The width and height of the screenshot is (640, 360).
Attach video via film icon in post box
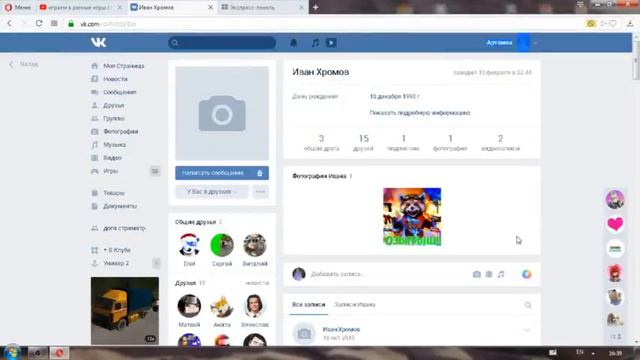point(489,274)
